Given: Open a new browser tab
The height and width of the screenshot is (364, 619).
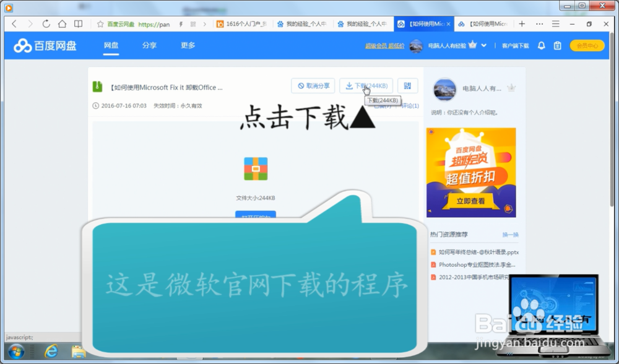Looking at the screenshot, I should (522, 24).
